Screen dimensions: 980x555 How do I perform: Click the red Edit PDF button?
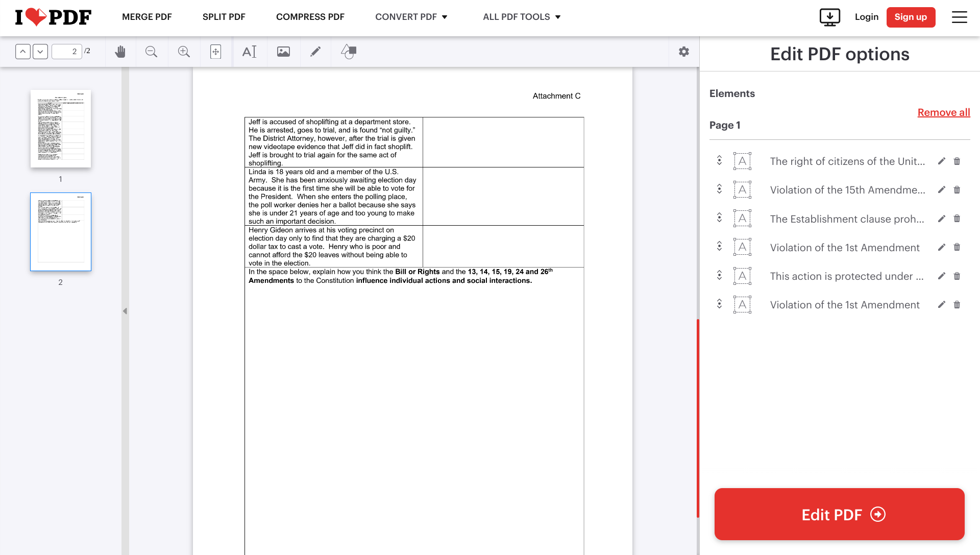[x=840, y=514]
